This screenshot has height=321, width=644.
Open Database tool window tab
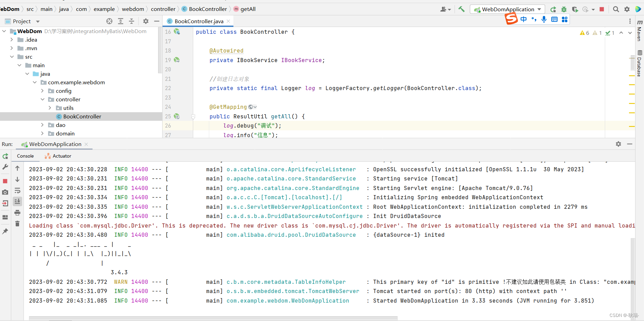(x=640, y=64)
